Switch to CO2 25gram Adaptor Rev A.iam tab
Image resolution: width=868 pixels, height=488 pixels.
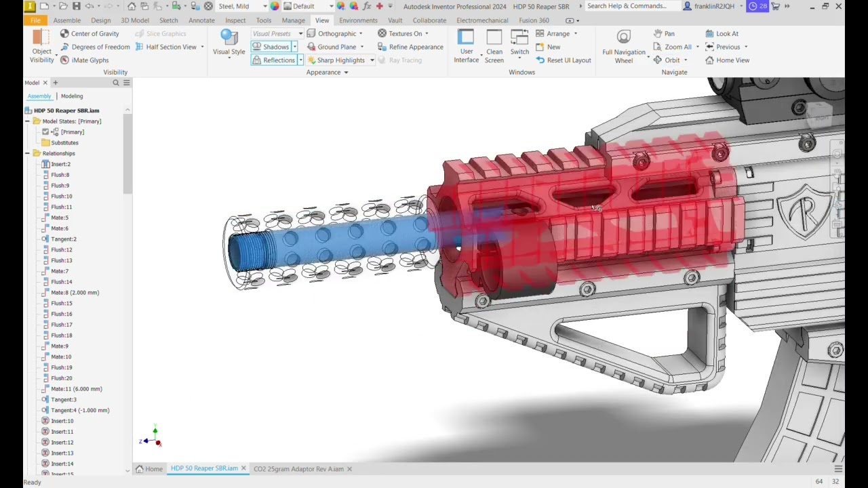(x=298, y=469)
